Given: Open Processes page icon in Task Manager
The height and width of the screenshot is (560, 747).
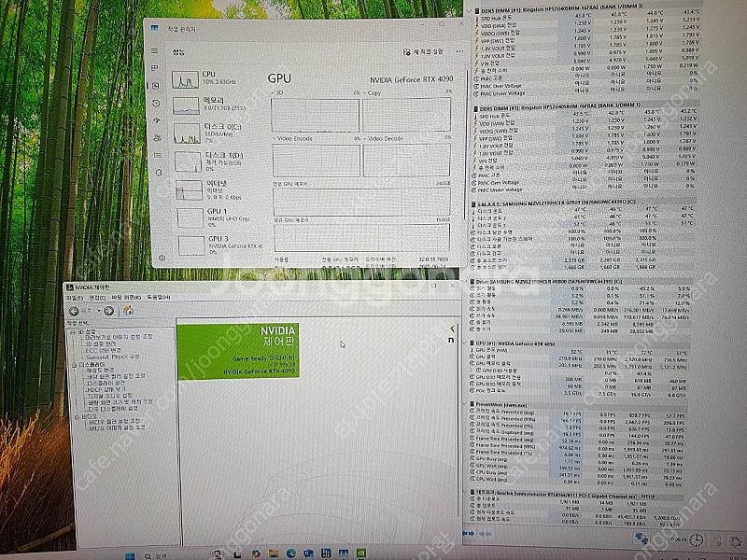Looking at the screenshot, I should click(155, 68).
